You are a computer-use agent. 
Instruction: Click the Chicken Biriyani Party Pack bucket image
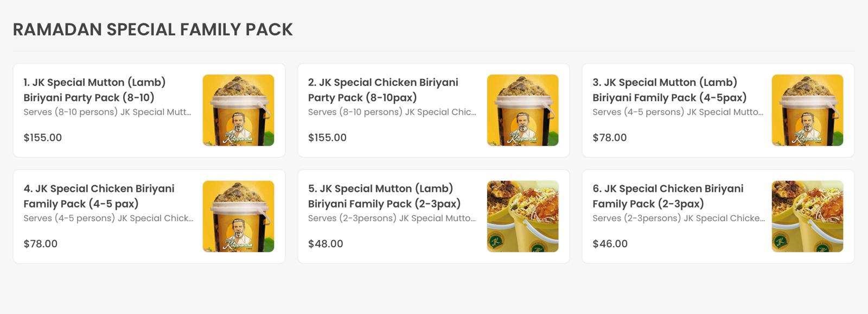coord(522,110)
